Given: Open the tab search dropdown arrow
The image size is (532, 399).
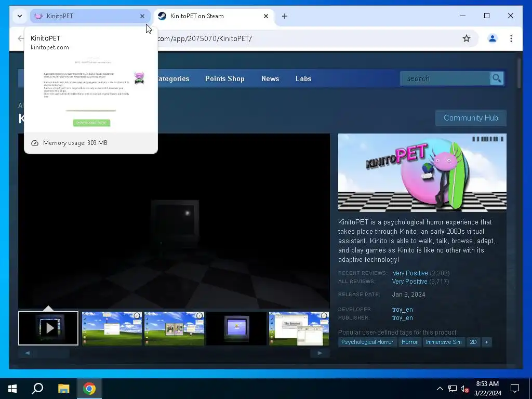Looking at the screenshot, I should click(20, 16).
